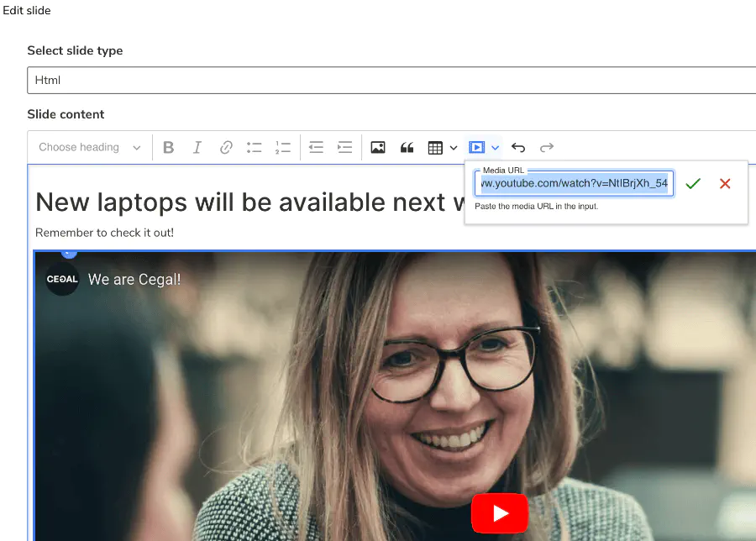The height and width of the screenshot is (541, 756).
Task: Decrease the paragraph indent
Action: point(316,147)
